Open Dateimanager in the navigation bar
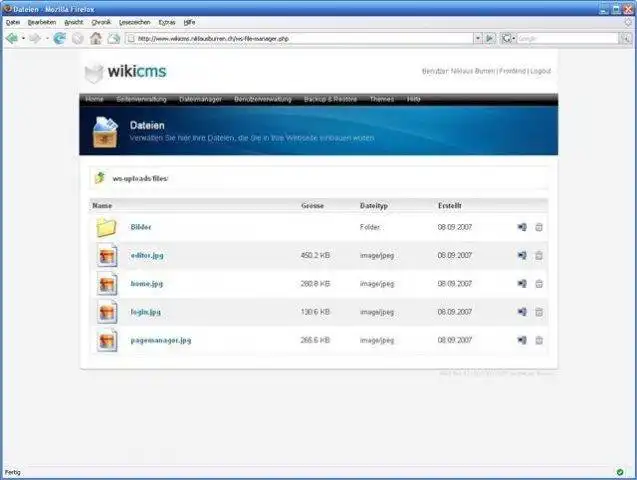 pyautogui.click(x=201, y=99)
